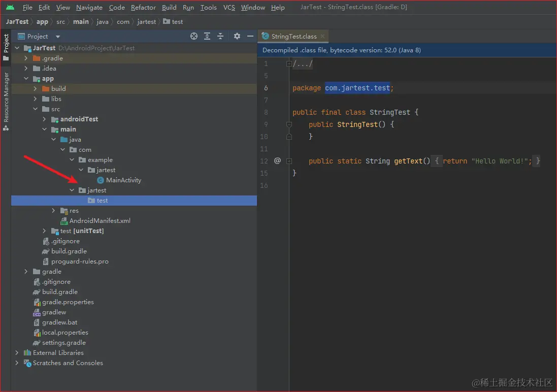This screenshot has width=557, height=392.
Task: Click the locate-in-project target icon
Action: 193,36
